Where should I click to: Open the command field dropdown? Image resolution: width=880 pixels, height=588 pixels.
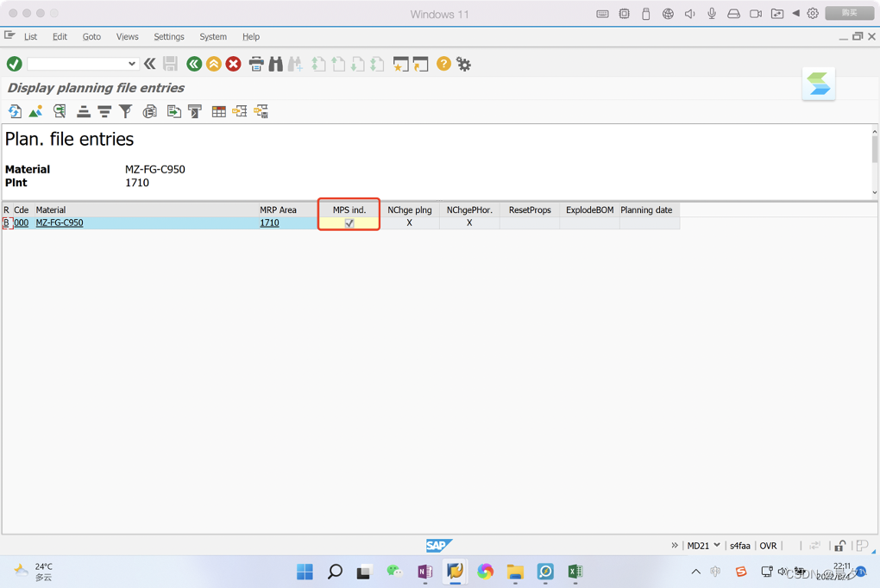[x=133, y=64]
